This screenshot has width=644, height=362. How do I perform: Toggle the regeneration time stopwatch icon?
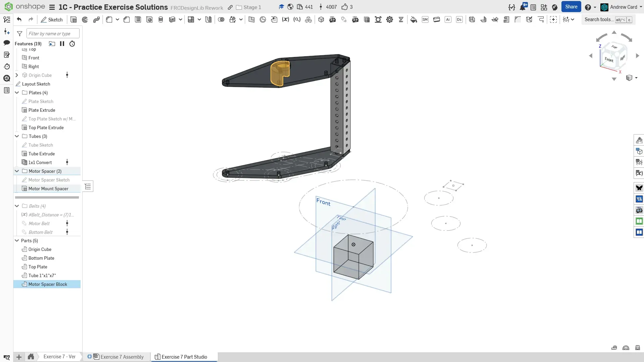click(x=72, y=44)
